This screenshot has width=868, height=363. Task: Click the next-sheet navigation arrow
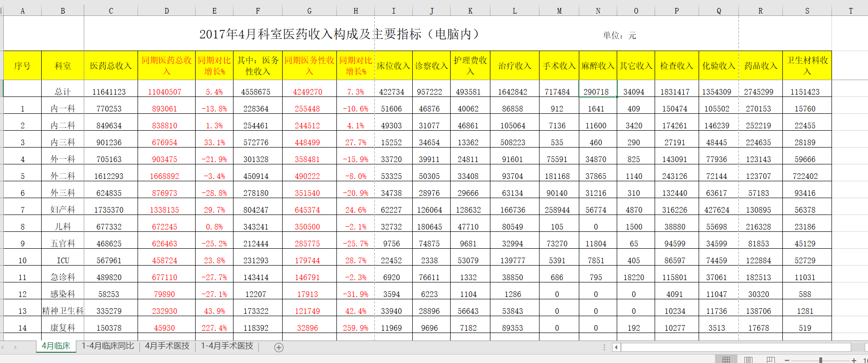click(15, 347)
